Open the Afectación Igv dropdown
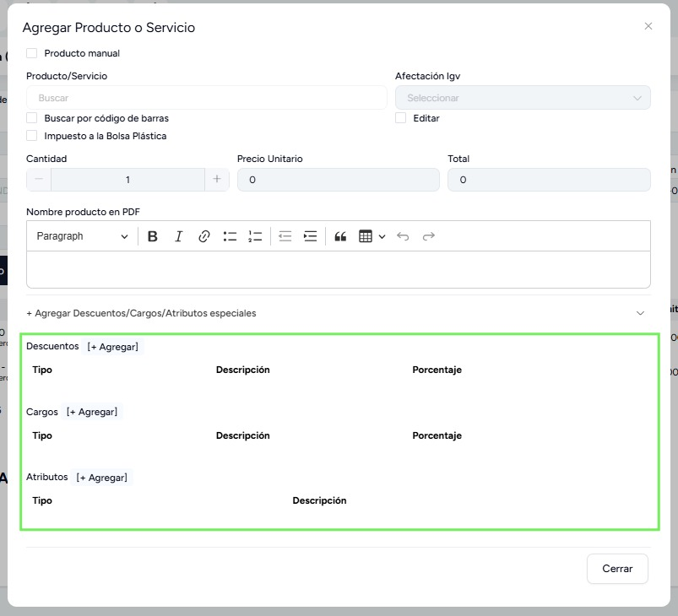This screenshot has height=616, width=678. (523, 98)
